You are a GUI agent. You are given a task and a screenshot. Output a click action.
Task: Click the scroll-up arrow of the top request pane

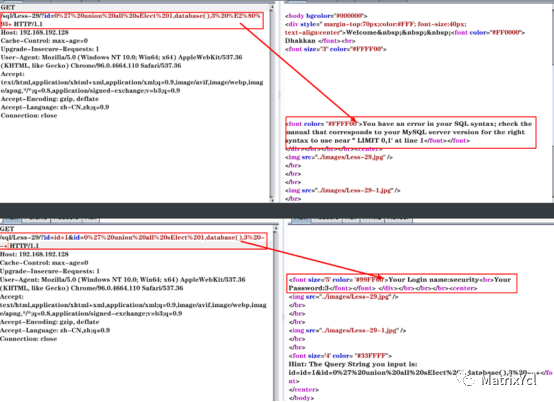point(272,7)
